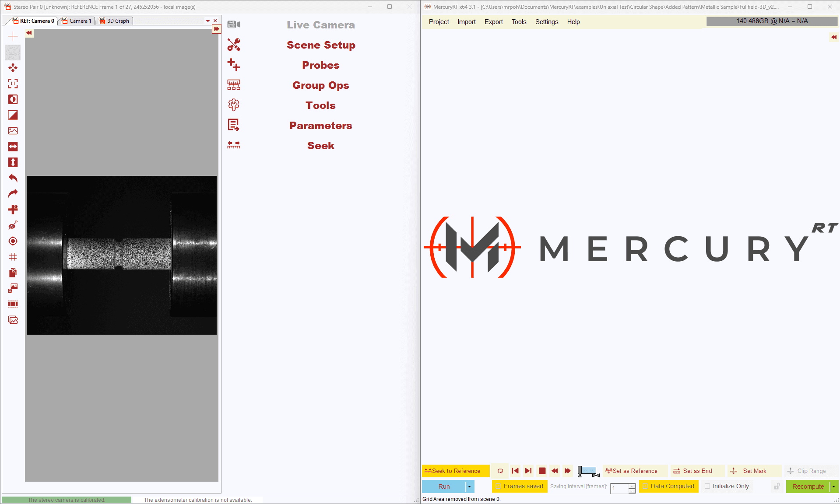Open the Parameters section

pyautogui.click(x=321, y=126)
